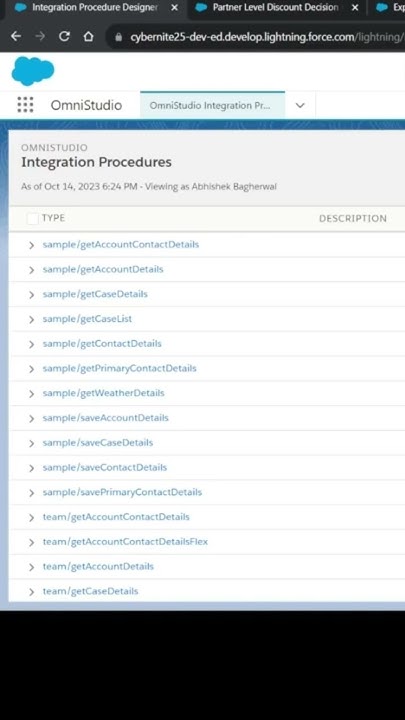Image resolution: width=405 pixels, height=720 pixels.
Task: Open browser home page icon
Action: (88, 37)
